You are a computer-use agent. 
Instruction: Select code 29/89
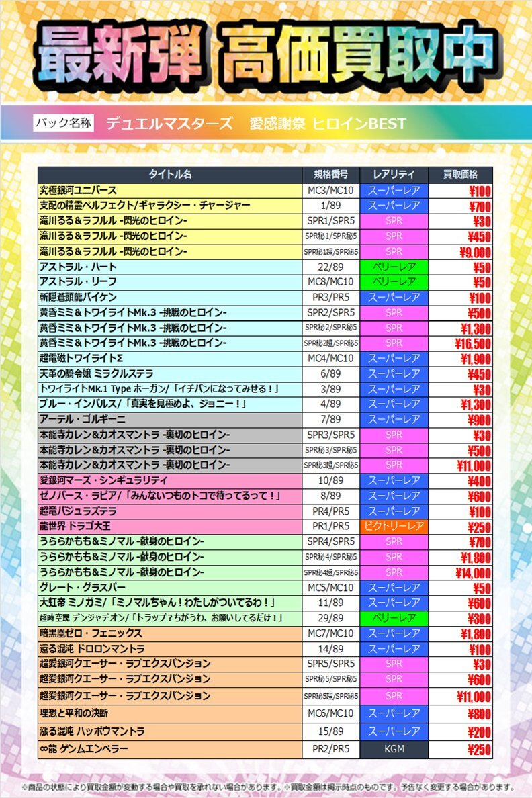[x=331, y=618]
